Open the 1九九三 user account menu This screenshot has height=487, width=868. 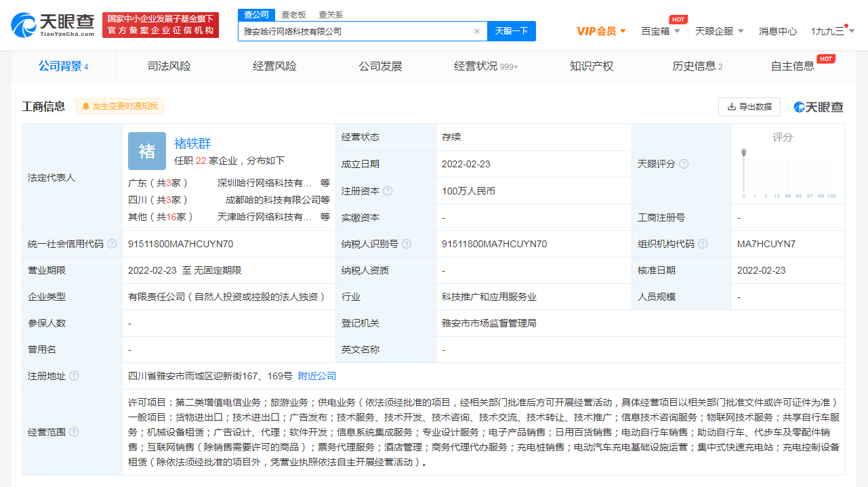831,31
